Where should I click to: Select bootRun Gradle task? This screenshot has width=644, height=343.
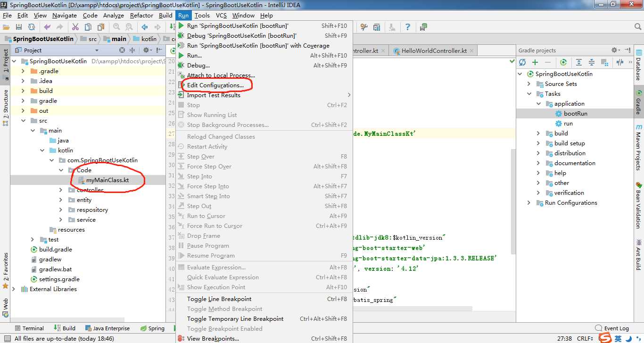575,113
